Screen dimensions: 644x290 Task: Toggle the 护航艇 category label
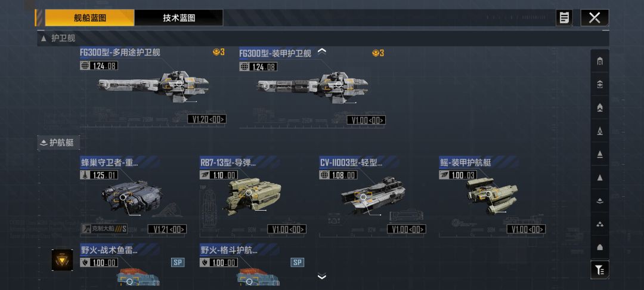pos(58,143)
